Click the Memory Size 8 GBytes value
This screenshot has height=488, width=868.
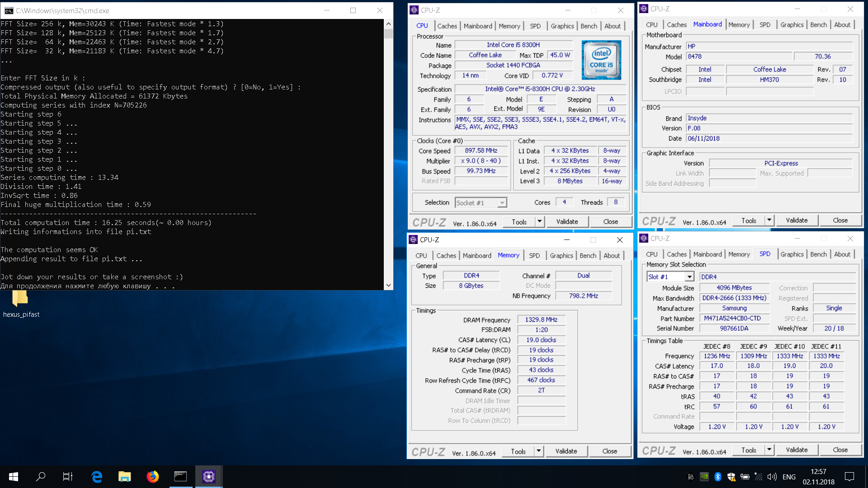[471, 286]
